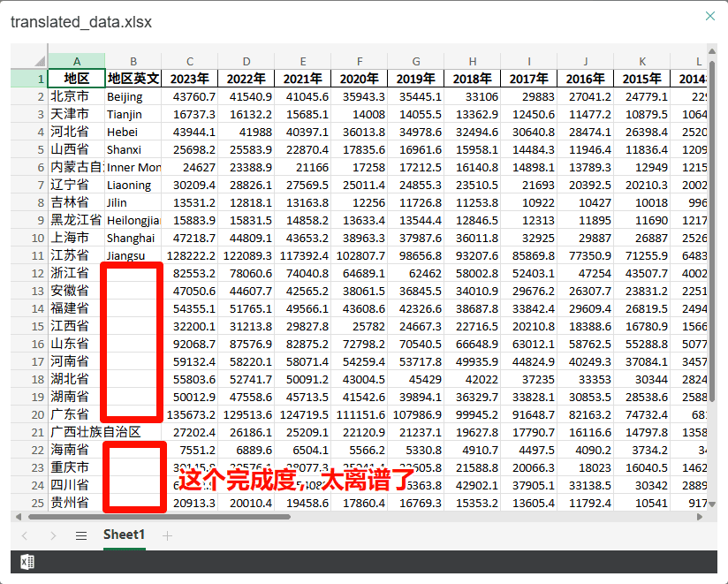Select the 33106 cell

coord(473,96)
